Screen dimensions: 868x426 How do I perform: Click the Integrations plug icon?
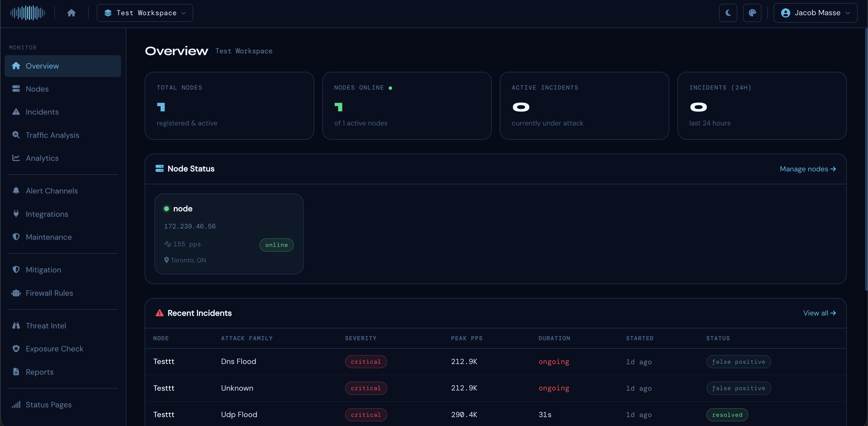[16, 214]
